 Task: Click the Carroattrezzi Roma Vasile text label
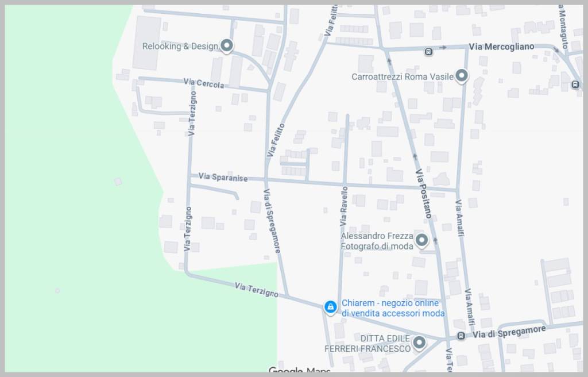click(x=403, y=76)
